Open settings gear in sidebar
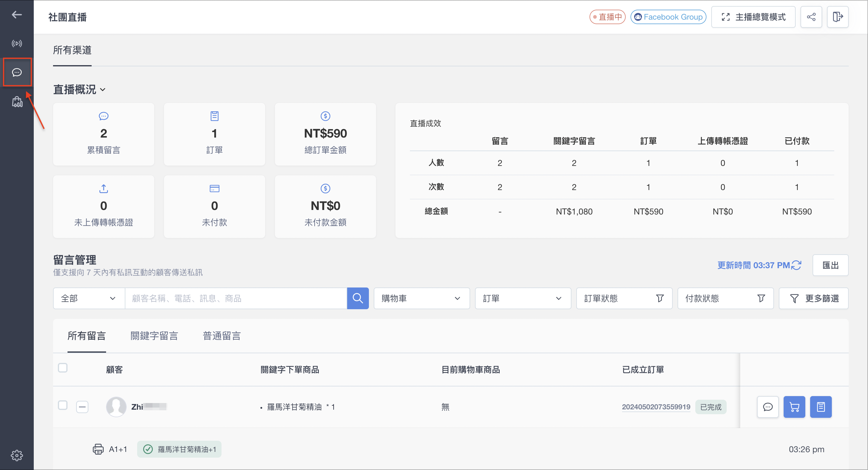Viewport: 868px width, 470px height. tap(17, 455)
